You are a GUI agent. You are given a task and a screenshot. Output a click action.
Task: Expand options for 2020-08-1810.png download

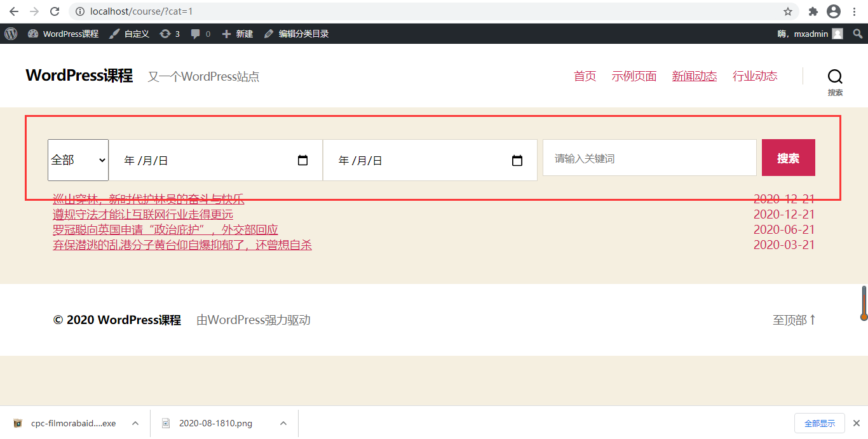[x=283, y=423]
